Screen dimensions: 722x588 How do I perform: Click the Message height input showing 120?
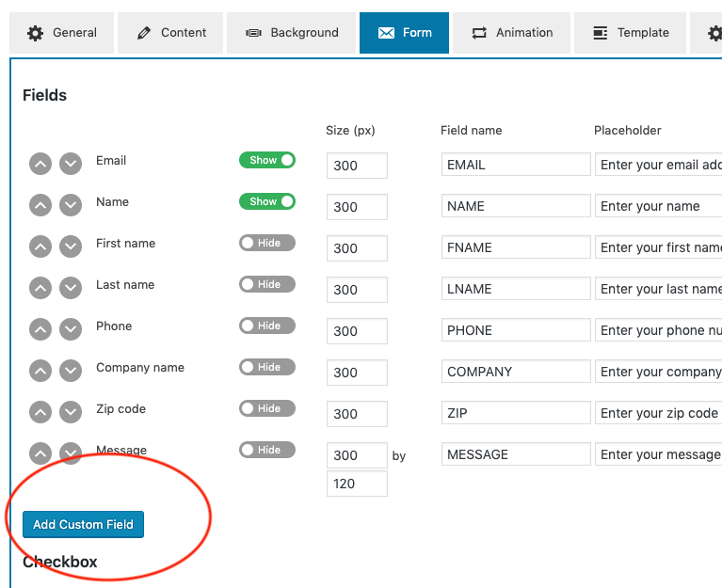point(357,484)
